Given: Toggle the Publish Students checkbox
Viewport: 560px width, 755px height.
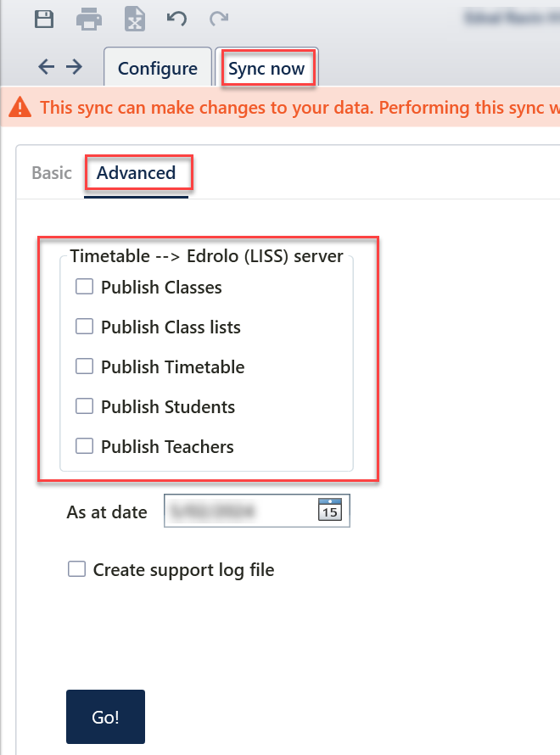Looking at the screenshot, I should pos(84,406).
